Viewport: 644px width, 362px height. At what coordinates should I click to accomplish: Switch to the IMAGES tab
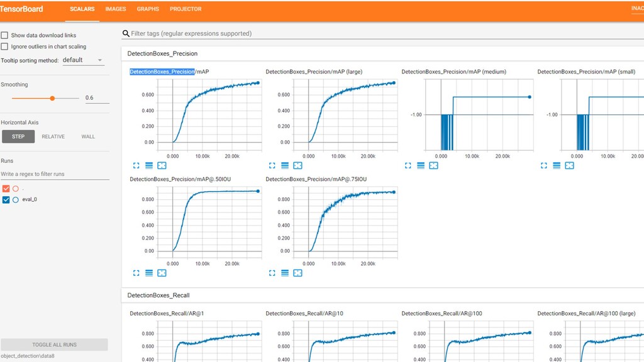116,9
